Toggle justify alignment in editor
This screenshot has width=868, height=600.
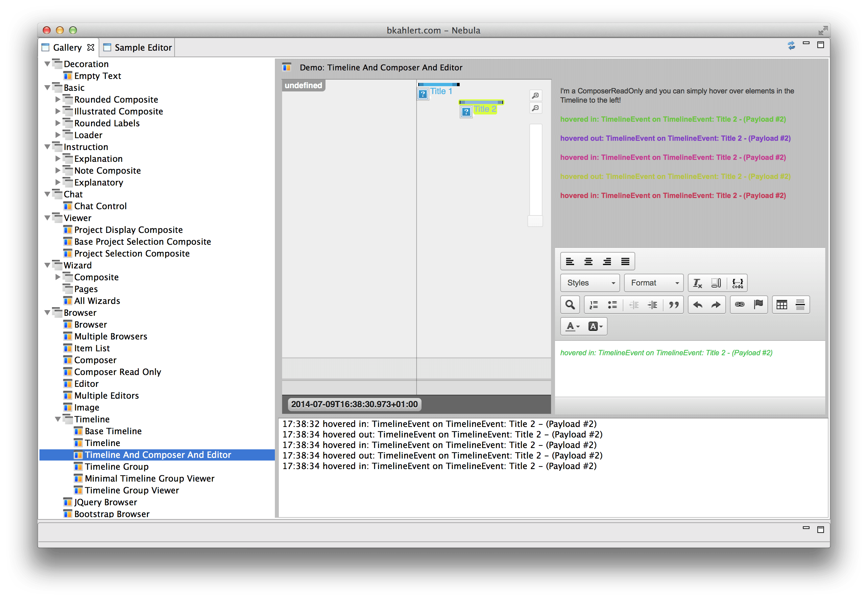(x=625, y=262)
